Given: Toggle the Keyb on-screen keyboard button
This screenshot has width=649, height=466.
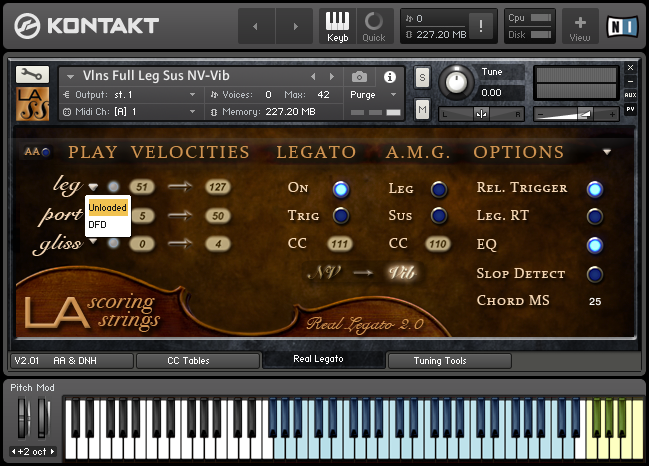Looking at the screenshot, I should pyautogui.click(x=337, y=26).
